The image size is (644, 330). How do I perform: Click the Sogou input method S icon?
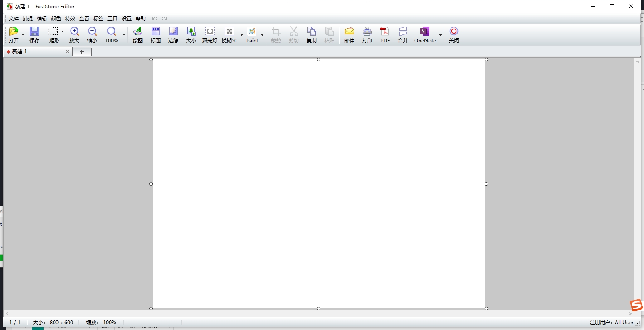636,305
